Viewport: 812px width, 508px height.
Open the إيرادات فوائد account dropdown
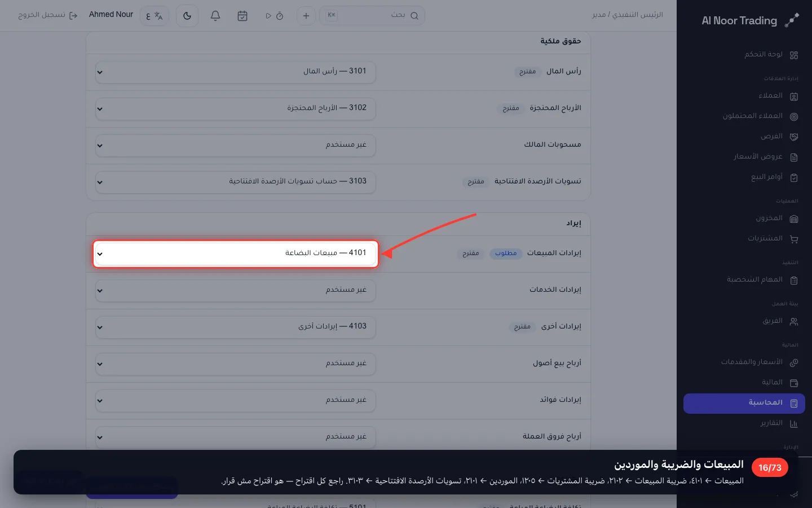[x=235, y=400]
